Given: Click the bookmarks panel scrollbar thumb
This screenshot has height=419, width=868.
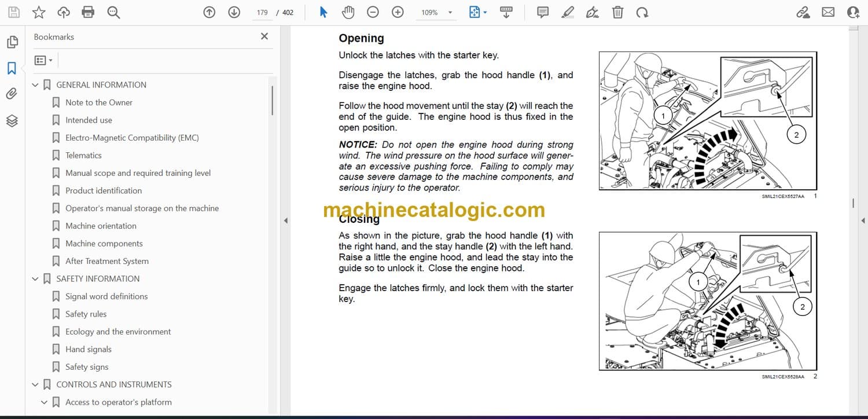Looking at the screenshot, I should pyautogui.click(x=272, y=100).
